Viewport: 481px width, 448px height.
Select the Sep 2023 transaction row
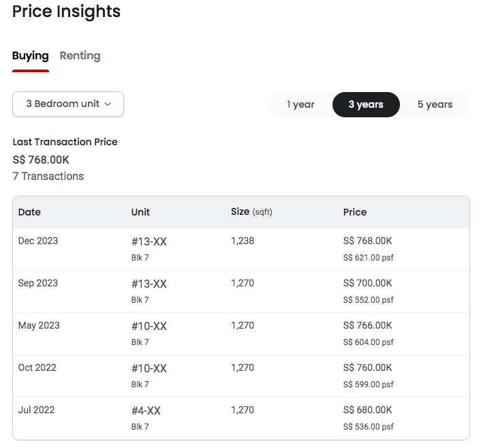pyautogui.click(x=241, y=291)
